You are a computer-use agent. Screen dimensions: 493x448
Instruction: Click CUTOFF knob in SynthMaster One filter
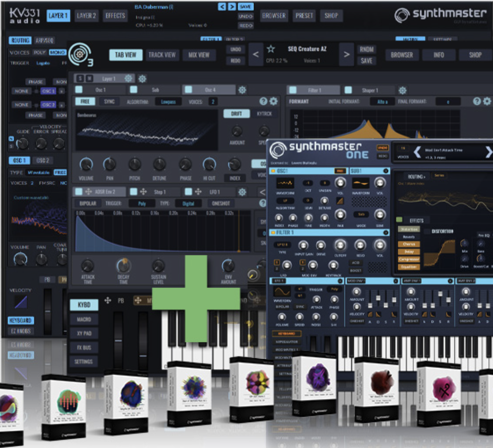(340, 245)
